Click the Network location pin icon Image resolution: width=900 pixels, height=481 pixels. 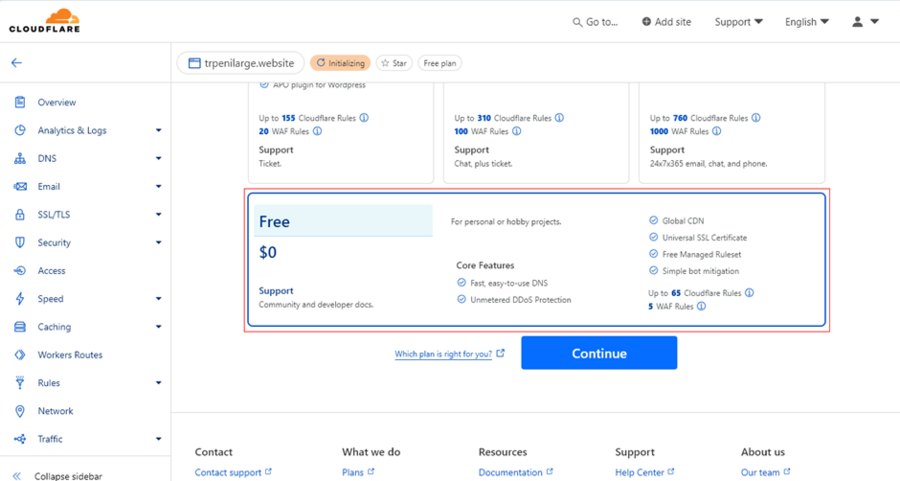(x=20, y=411)
